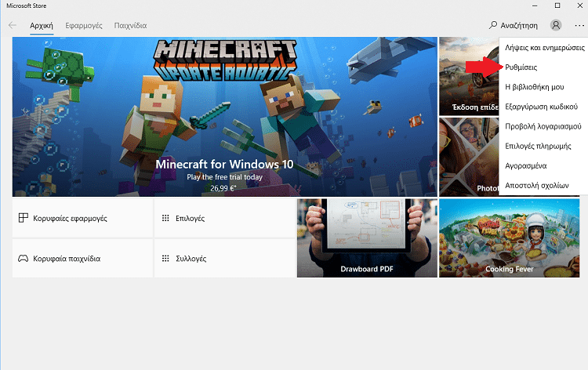Switch to the Παιχνίδια tab
The height and width of the screenshot is (370, 588).
pyautogui.click(x=130, y=26)
